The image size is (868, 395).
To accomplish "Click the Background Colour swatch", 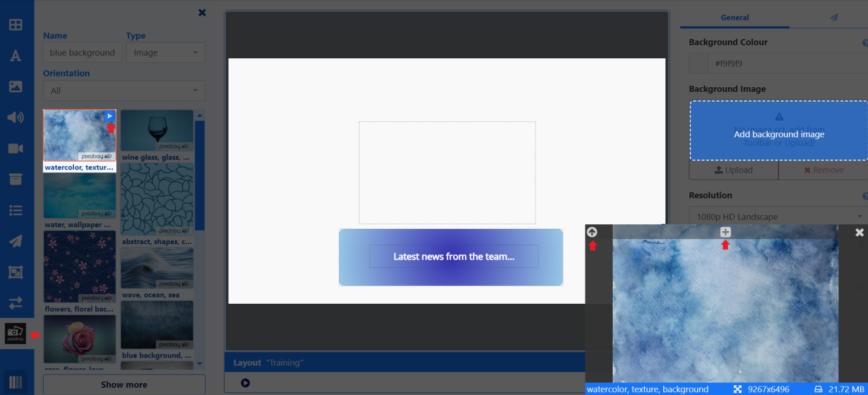I will 698,63.
